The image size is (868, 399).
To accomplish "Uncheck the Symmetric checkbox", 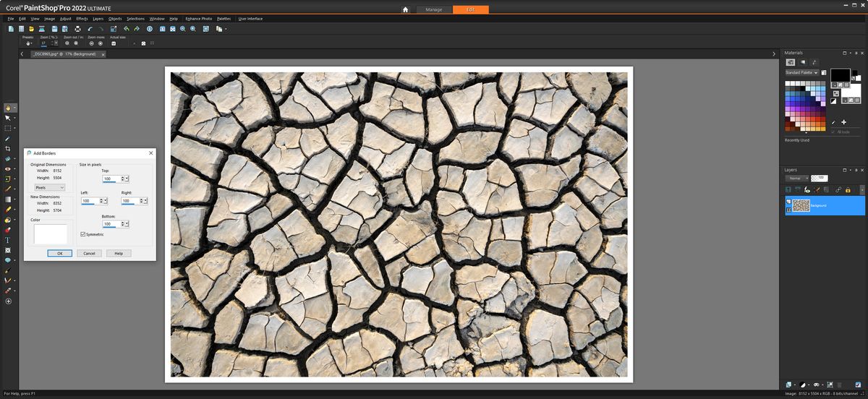I will tap(83, 234).
